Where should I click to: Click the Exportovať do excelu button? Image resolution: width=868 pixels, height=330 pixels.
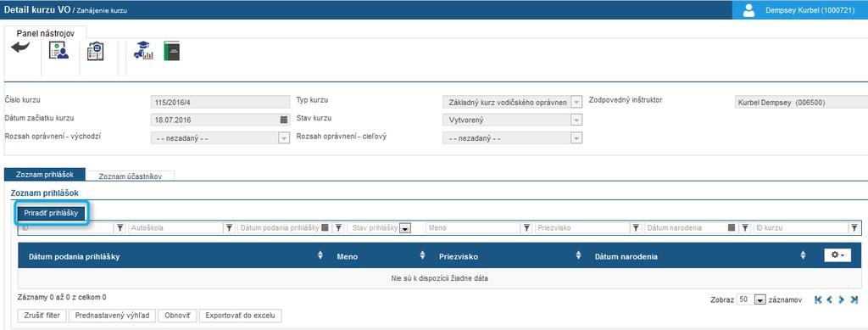point(240,316)
